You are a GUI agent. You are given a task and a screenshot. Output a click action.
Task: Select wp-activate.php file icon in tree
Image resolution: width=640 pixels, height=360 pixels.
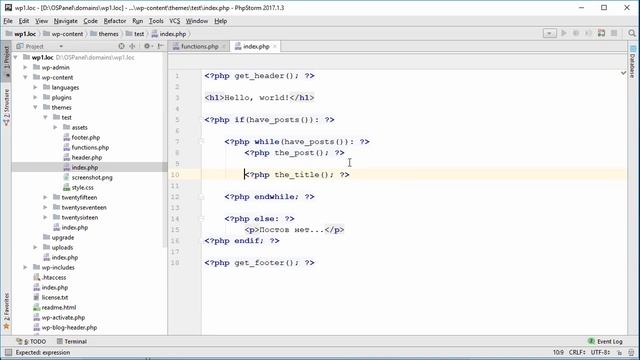tap(36, 317)
